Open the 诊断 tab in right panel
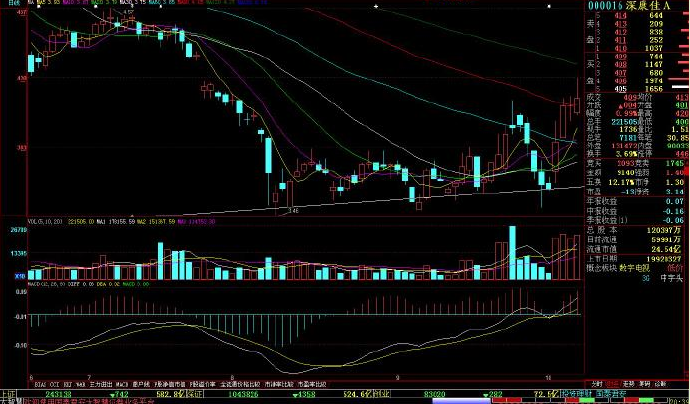 660,384
